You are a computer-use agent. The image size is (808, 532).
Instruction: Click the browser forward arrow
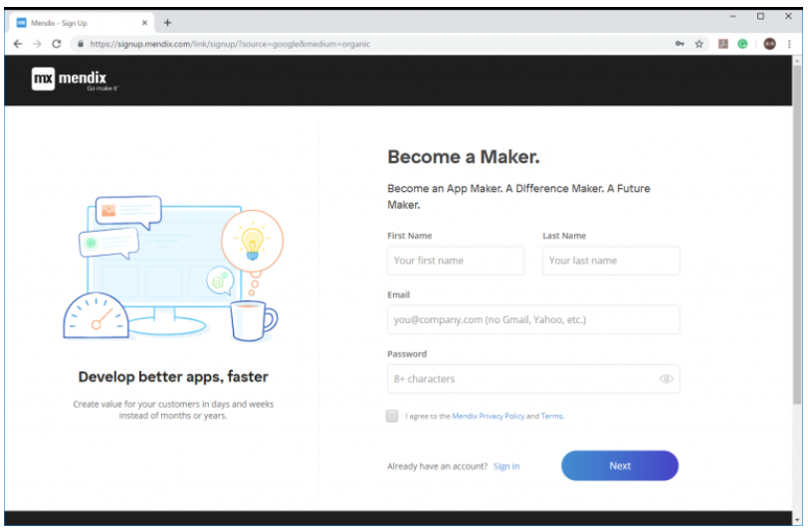point(37,45)
